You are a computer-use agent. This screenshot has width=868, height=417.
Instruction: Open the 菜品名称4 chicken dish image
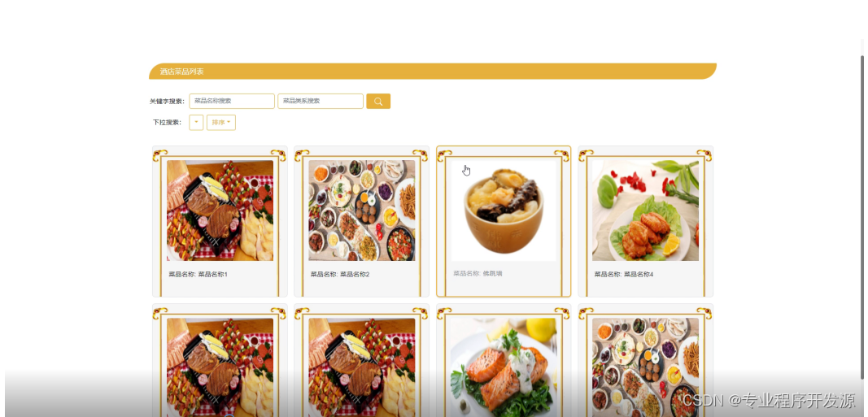[x=645, y=211]
